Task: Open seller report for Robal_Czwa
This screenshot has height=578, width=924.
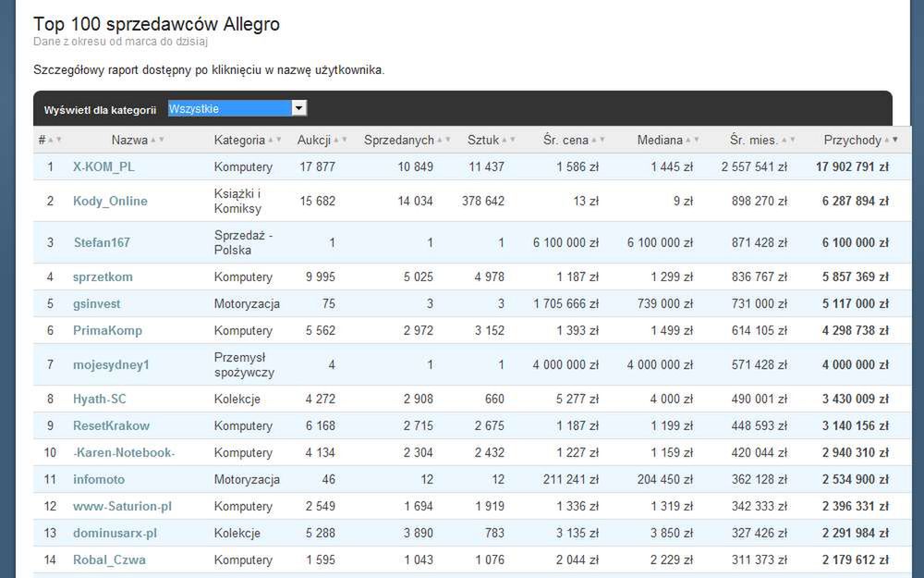Action: 110,560
